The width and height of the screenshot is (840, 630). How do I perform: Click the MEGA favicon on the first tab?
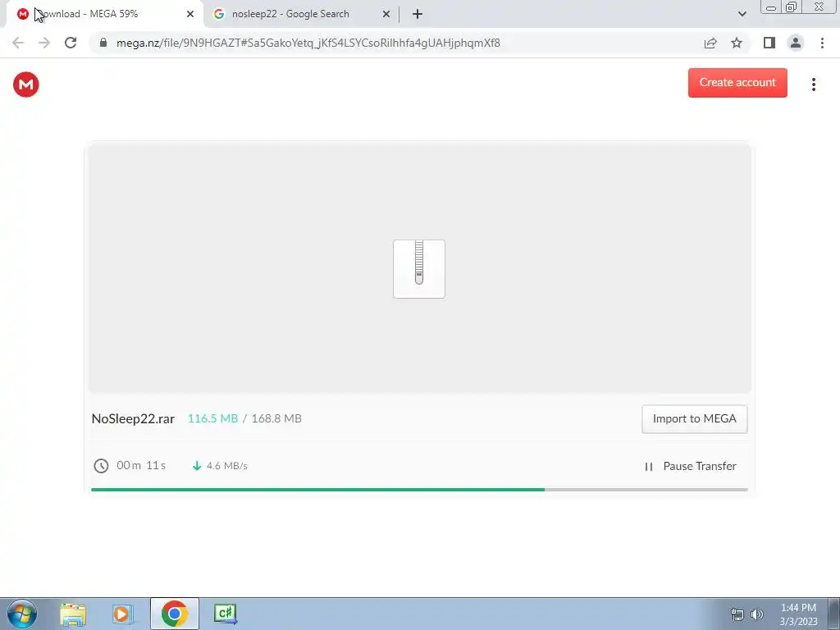point(22,15)
